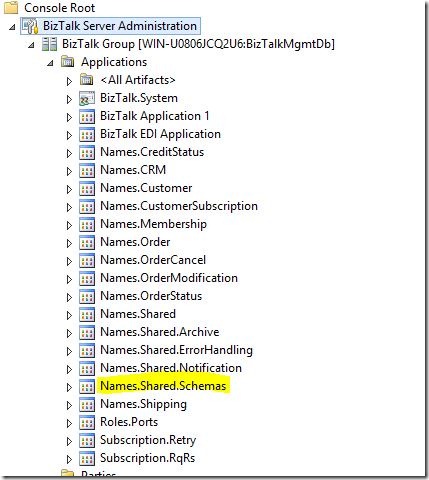This screenshot has width=429, height=480.
Task: Click the Names.Customer application icon
Action: point(87,189)
